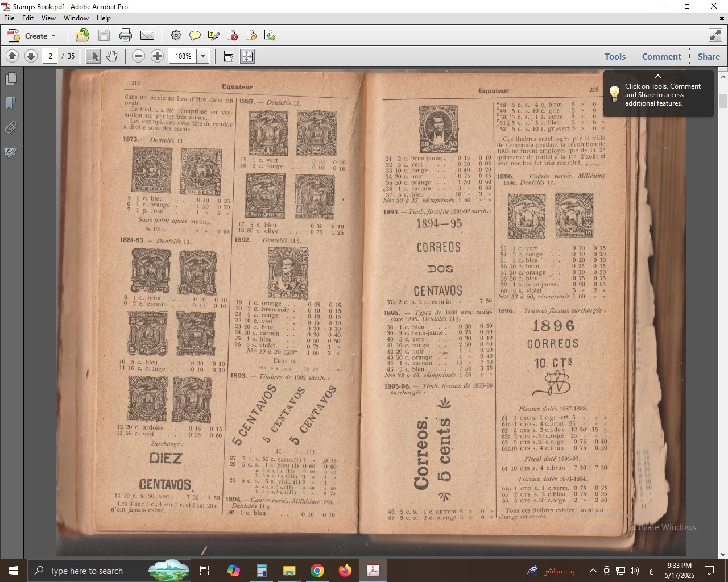Screen dimensions: 728x582
Task: Show the previous page
Action: pos(12,56)
